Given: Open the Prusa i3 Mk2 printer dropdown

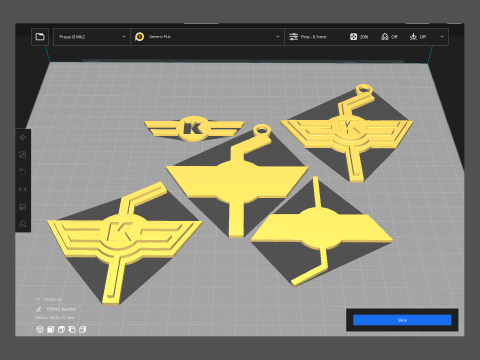Looking at the screenshot, I should [x=92, y=37].
